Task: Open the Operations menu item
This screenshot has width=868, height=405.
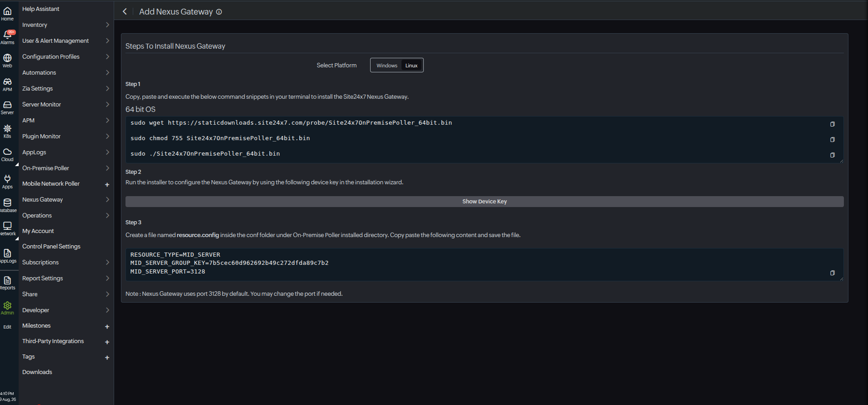Action: [x=37, y=215]
